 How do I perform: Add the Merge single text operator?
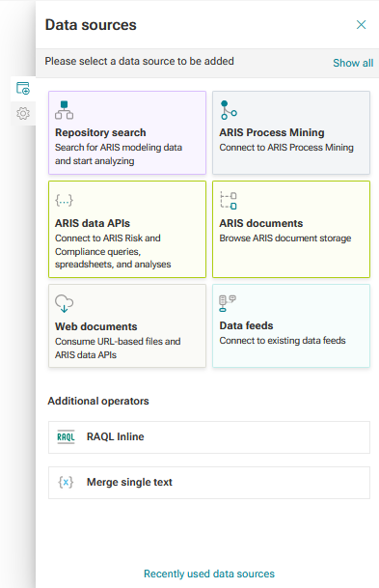click(x=209, y=483)
